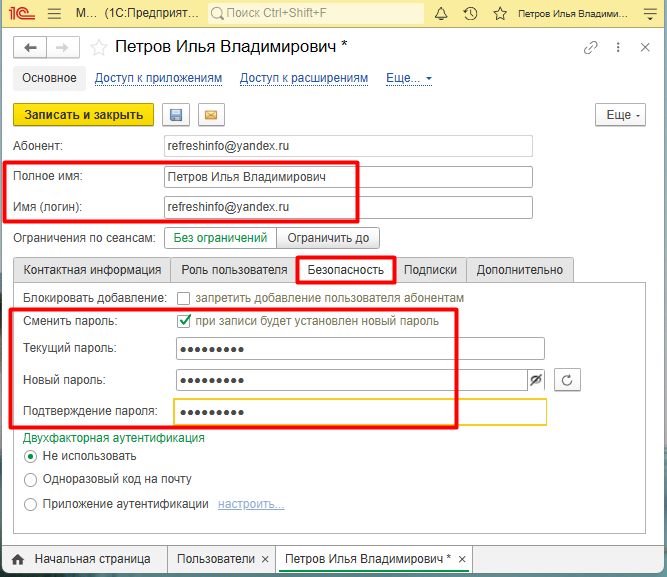Click the generate password refresh icon
The width and height of the screenshot is (667, 577).
tap(566, 380)
